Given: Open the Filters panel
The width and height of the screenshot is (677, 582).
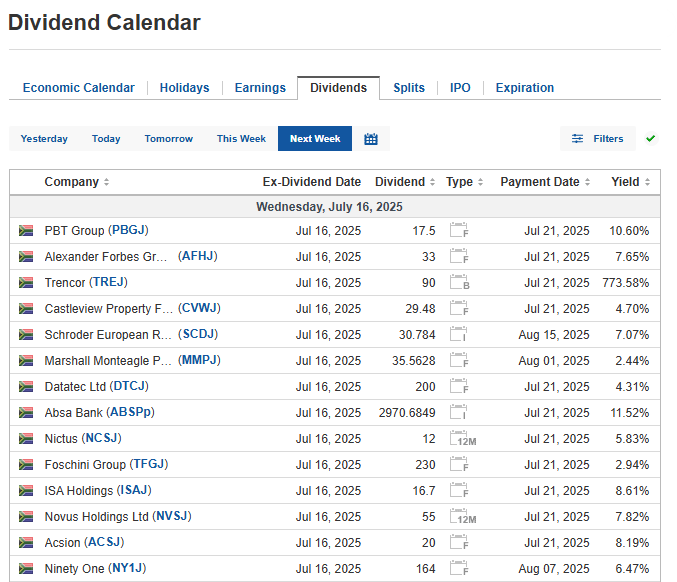Looking at the screenshot, I should [x=598, y=139].
